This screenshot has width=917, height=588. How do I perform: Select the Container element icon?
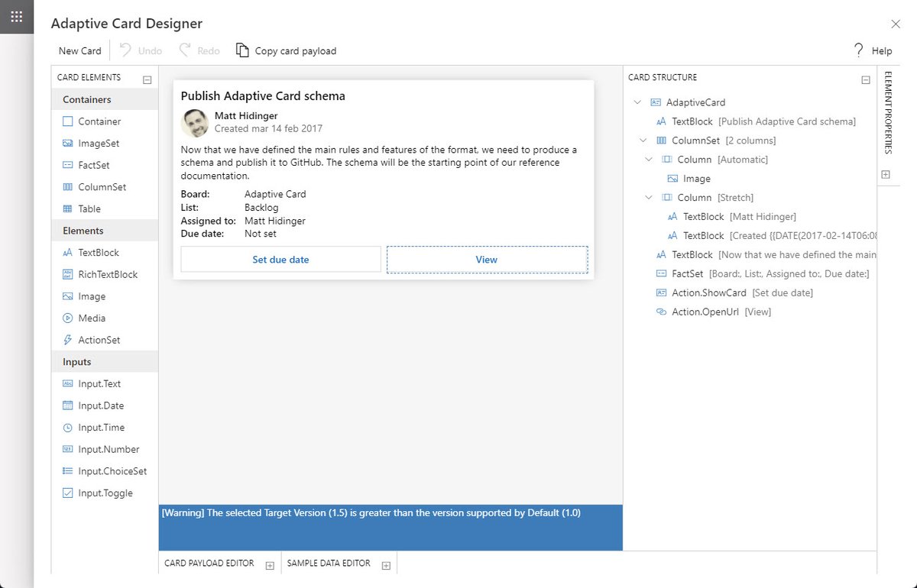[x=67, y=121]
